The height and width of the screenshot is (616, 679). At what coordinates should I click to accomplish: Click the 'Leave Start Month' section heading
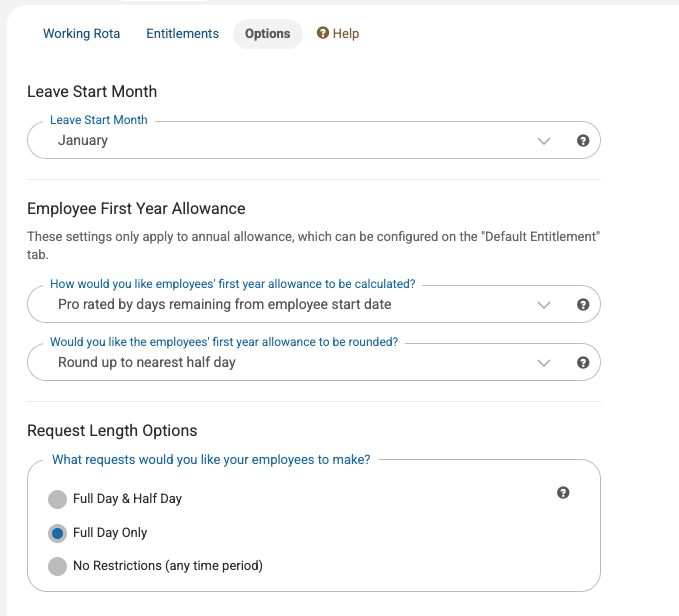[x=92, y=92]
